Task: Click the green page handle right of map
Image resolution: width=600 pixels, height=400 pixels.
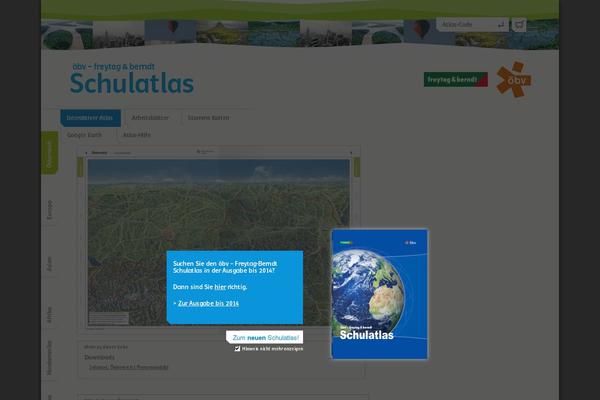Action: [357, 167]
